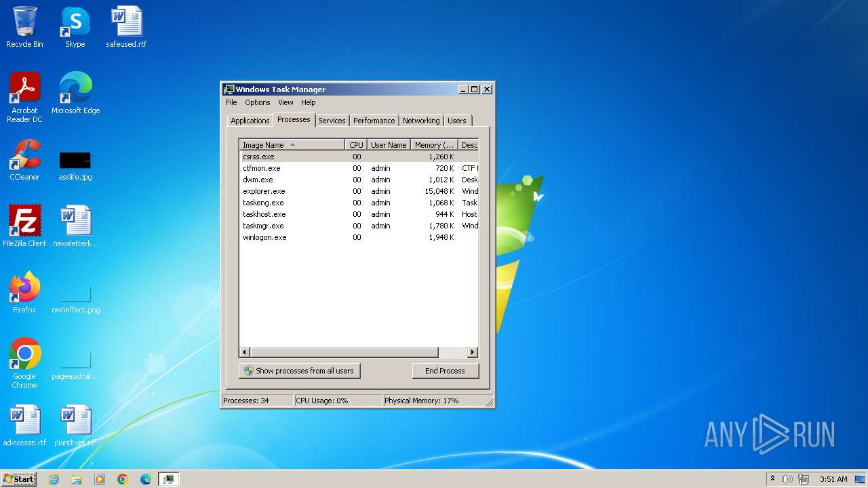Open Edge from the taskbar

[146, 479]
